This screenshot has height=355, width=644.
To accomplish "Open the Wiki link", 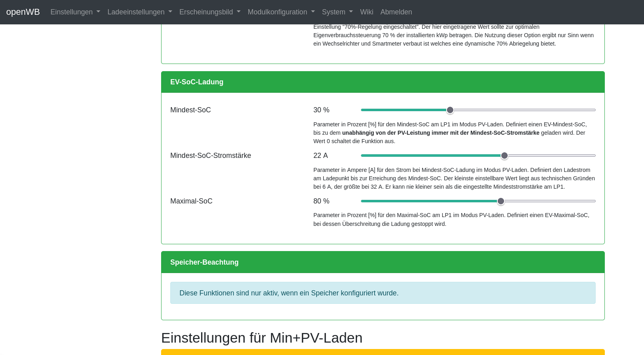I will coord(367,12).
